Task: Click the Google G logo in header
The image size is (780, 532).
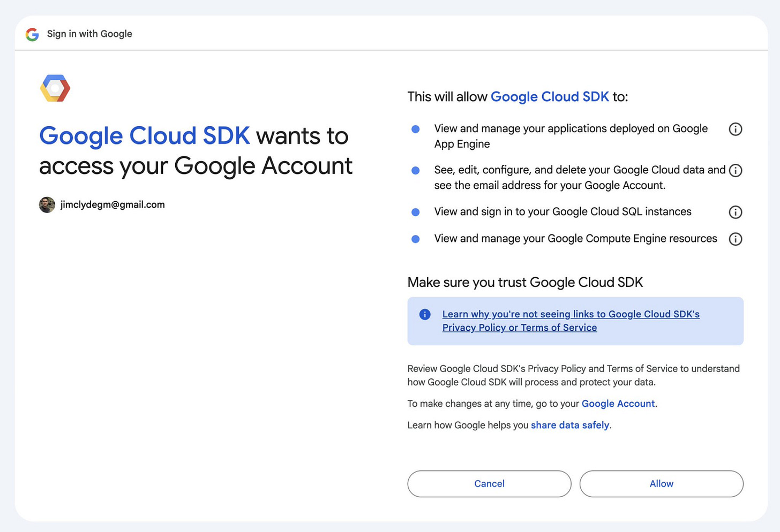Action: [32, 34]
